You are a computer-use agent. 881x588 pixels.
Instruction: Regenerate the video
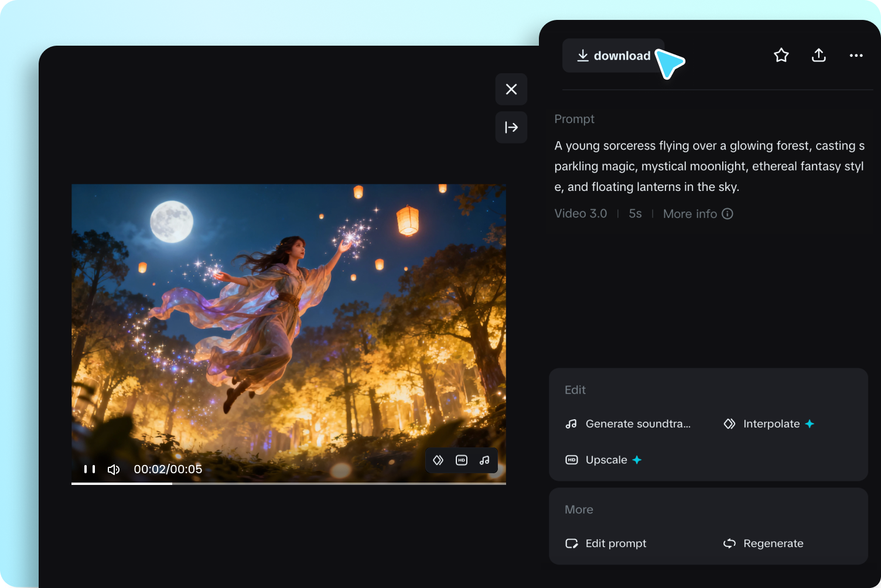763,543
